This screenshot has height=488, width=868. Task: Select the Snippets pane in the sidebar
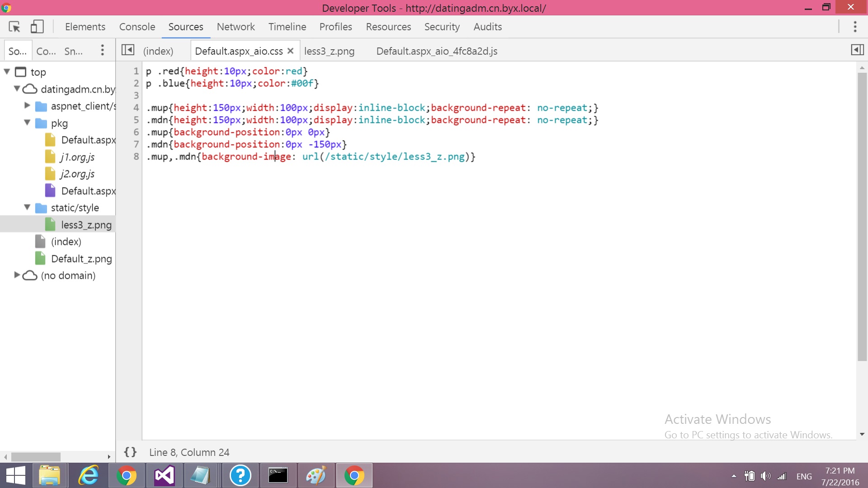point(73,50)
